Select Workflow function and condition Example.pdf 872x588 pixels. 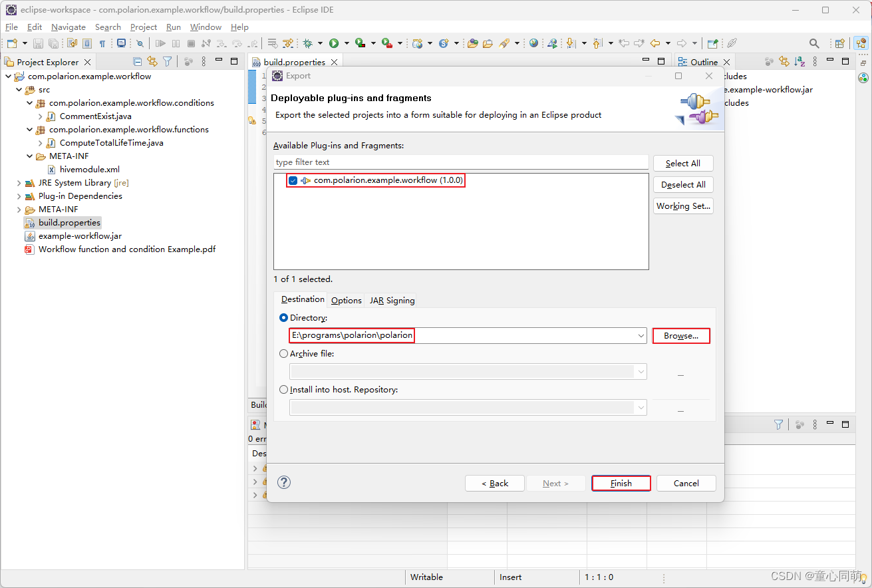pyautogui.click(x=127, y=249)
